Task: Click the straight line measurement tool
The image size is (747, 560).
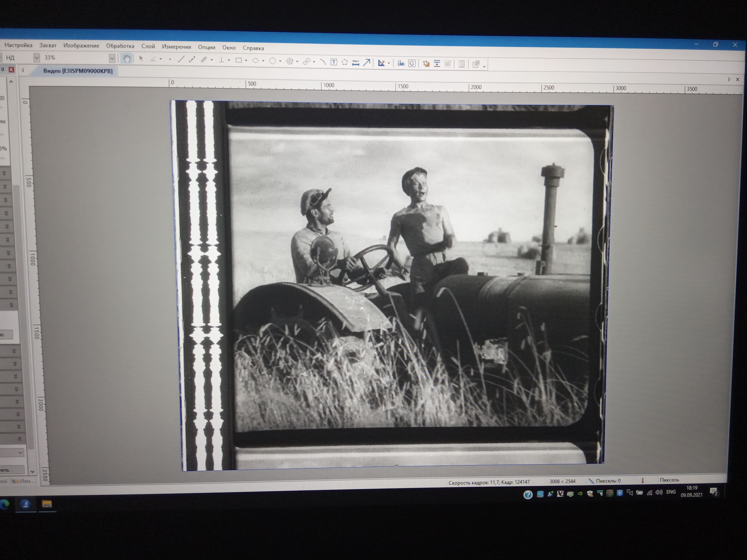Action: click(181, 59)
